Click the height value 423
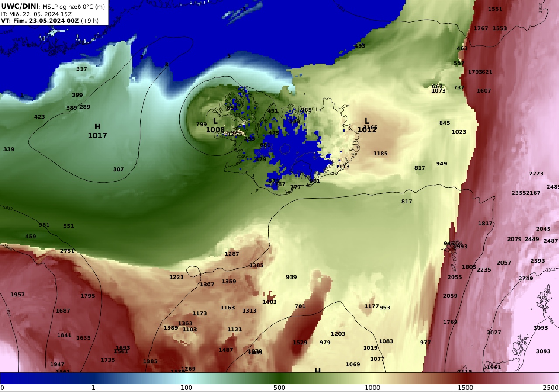This screenshot has height=392, width=559. (39, 117)
